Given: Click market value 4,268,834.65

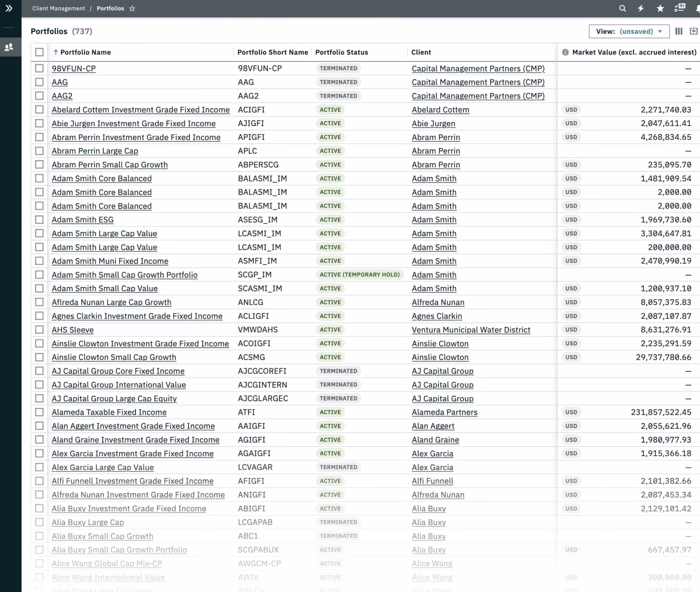Looking at the screenshot, I should click(666, 137).
